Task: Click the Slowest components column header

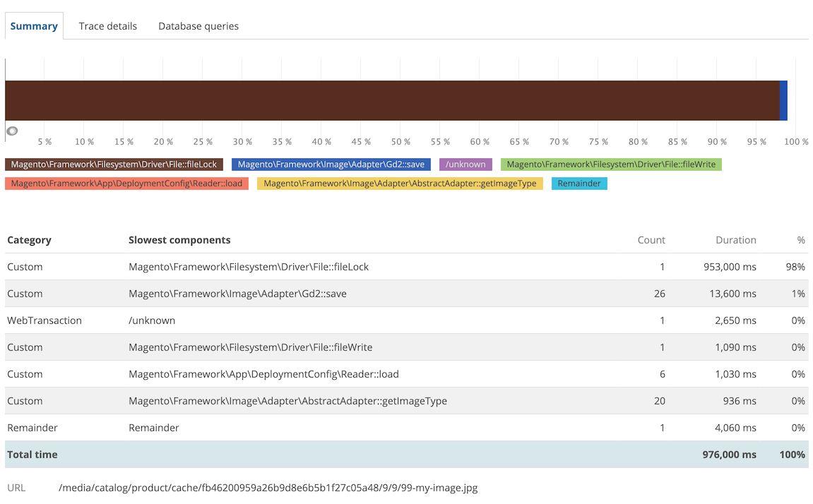Action: click(179, 240)
